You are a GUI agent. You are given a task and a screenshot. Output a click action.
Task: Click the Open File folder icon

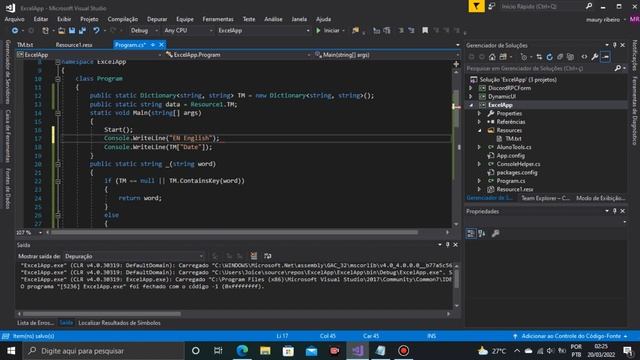61,31
